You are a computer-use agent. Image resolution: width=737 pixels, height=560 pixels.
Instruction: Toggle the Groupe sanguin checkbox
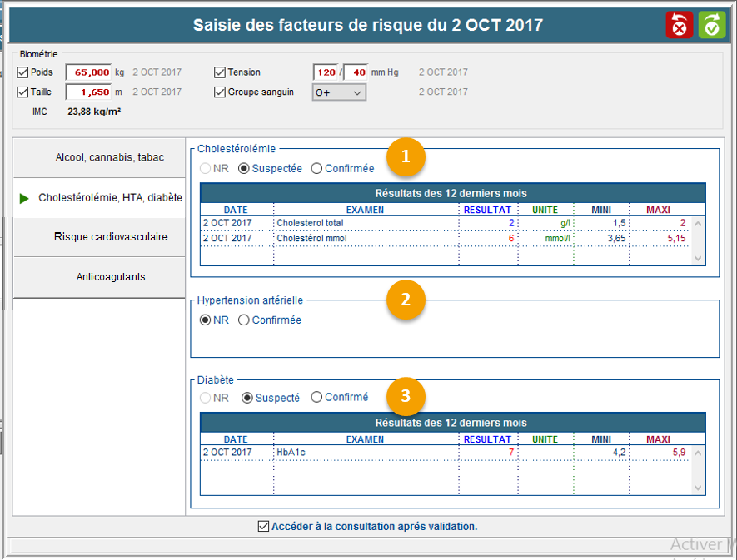pos(220,92)
